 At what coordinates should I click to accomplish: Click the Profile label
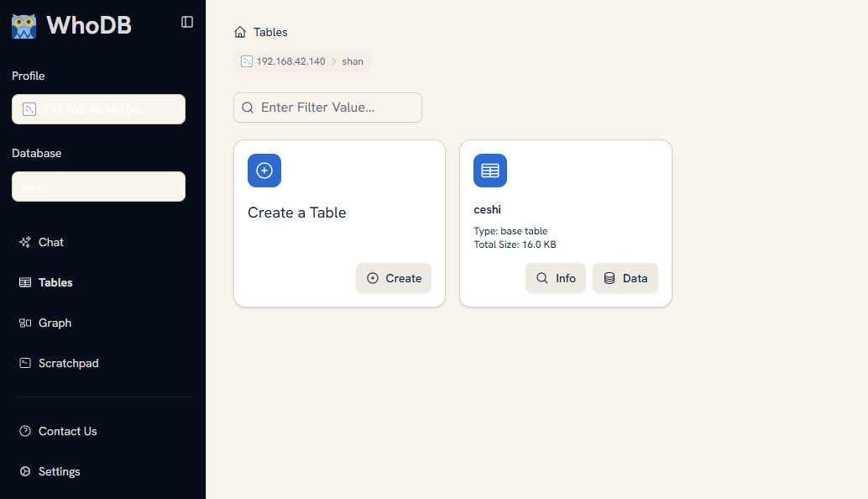(x=29, y=76)
